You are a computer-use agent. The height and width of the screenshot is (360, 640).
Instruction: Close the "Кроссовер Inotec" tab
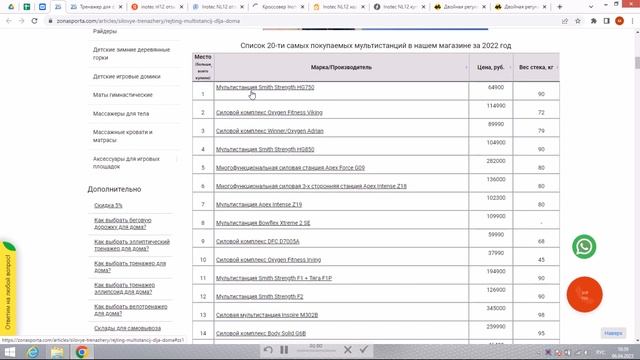(302, 7)
